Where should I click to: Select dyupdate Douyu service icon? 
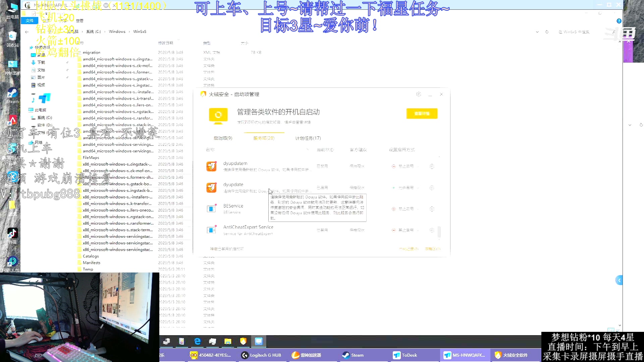click(x=211, y=187)
